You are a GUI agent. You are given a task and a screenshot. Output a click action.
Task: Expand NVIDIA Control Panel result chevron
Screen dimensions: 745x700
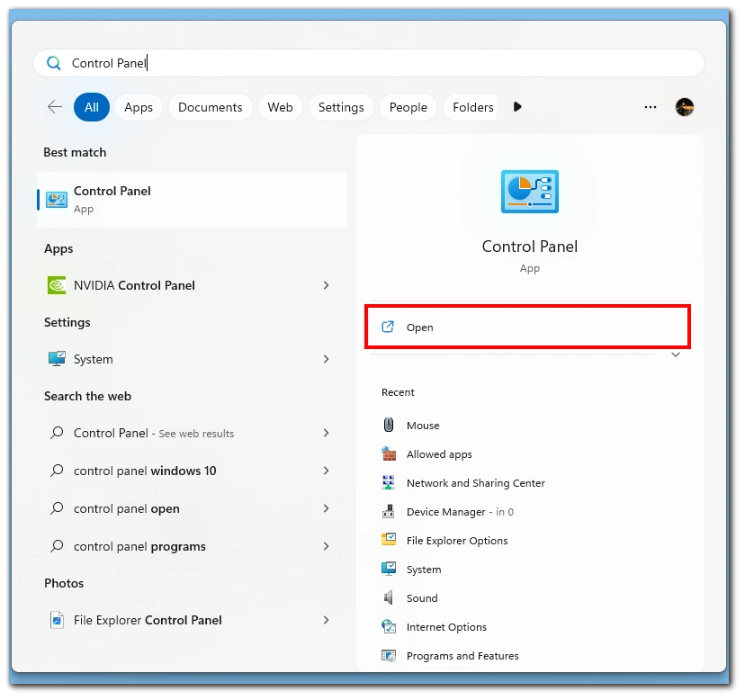pyautogui.click(x=326, y=285)
